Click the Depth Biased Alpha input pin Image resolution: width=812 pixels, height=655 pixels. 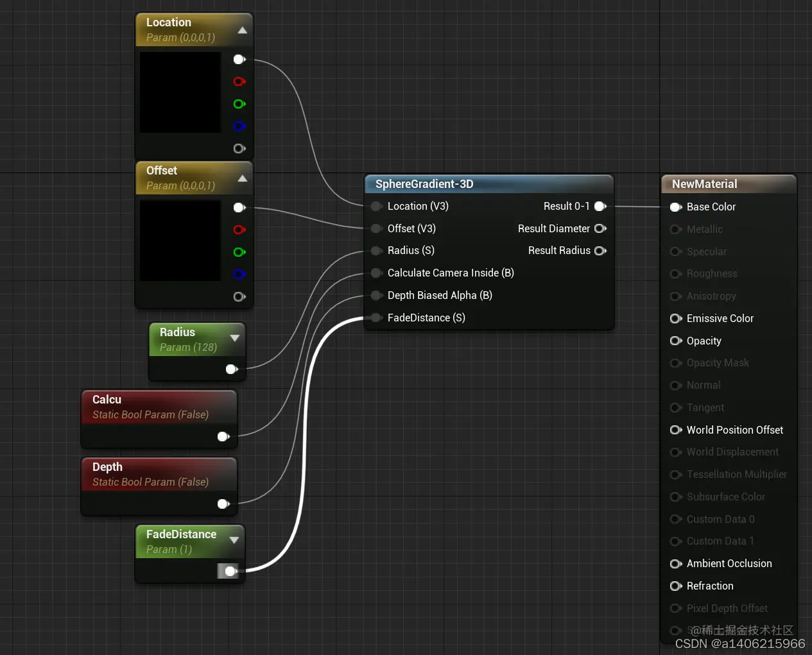point(376,295)
